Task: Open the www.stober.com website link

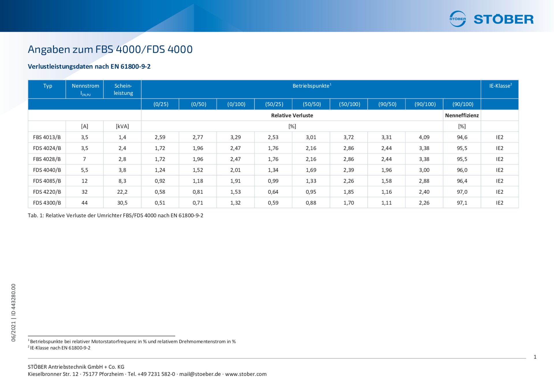Action: (246, 374)
